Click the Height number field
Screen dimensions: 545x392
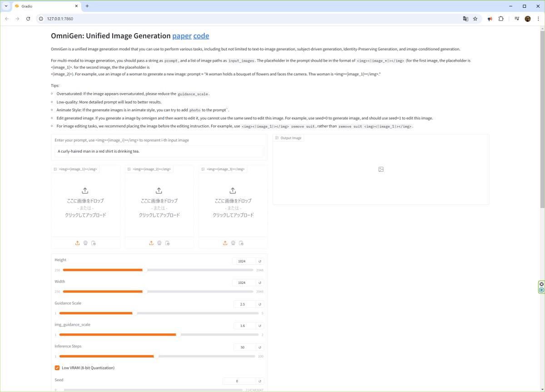[244, 261]
